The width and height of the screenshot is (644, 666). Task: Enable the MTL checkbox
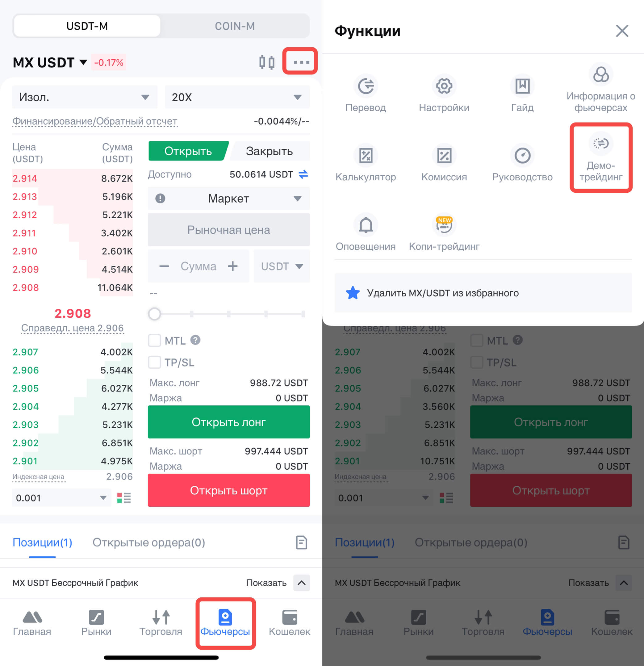154,340
